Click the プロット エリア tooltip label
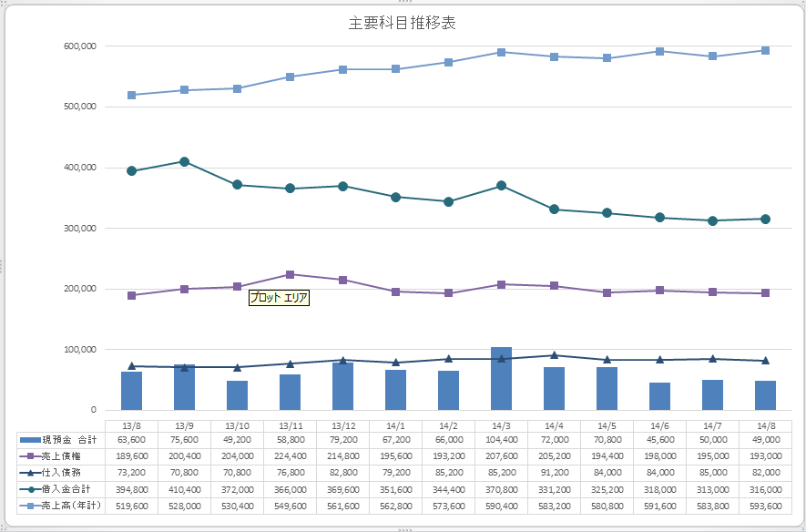Viewport: 806px width, 532px height. coord(280,298)
